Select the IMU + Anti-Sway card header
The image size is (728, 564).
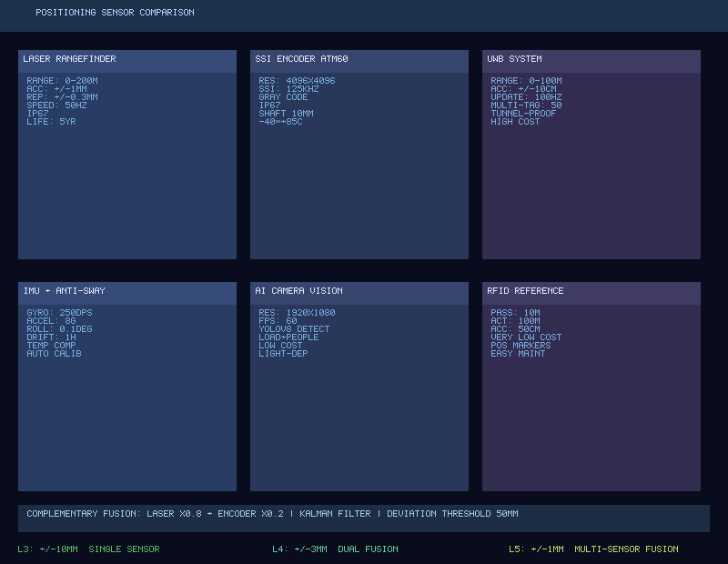[x=127, y=294]
